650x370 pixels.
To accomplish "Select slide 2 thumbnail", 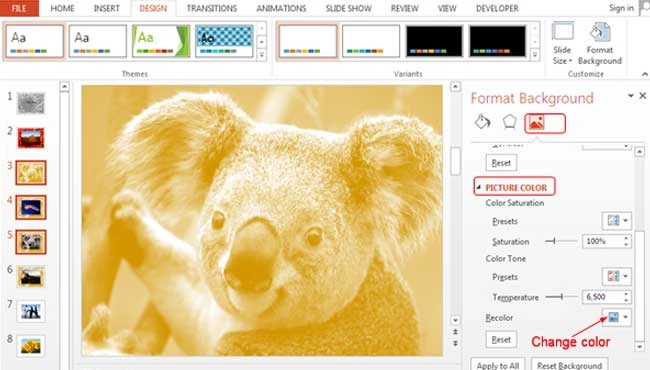I will [x=31, y=138].
